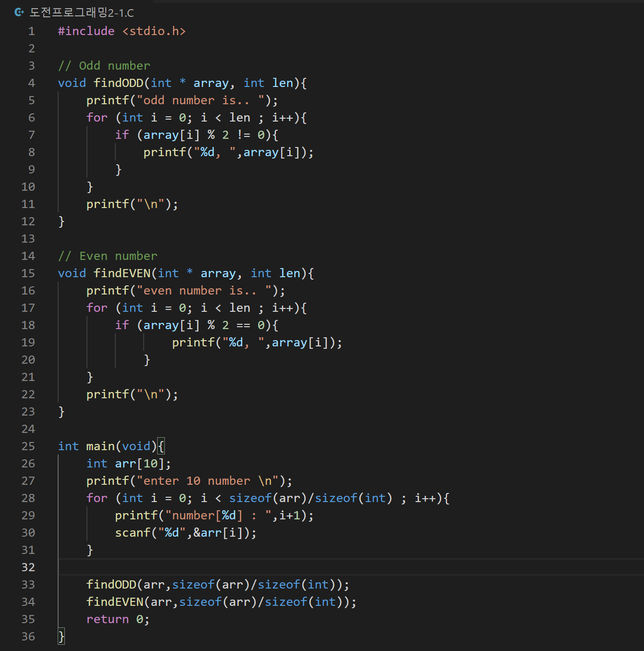This screenshot has height=651, width=644.
Task: Click printf("\n") on line 22
Action: (x=132, y=394)
